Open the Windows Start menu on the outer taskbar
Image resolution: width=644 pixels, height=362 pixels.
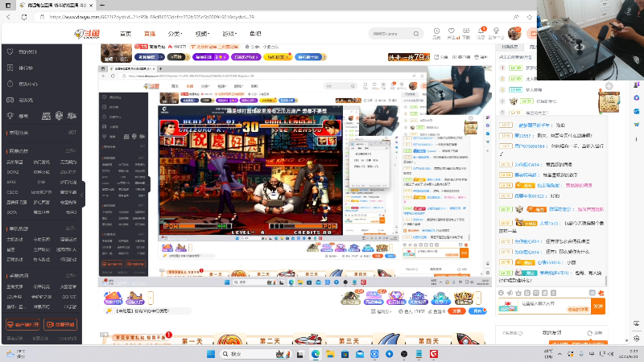211,354
